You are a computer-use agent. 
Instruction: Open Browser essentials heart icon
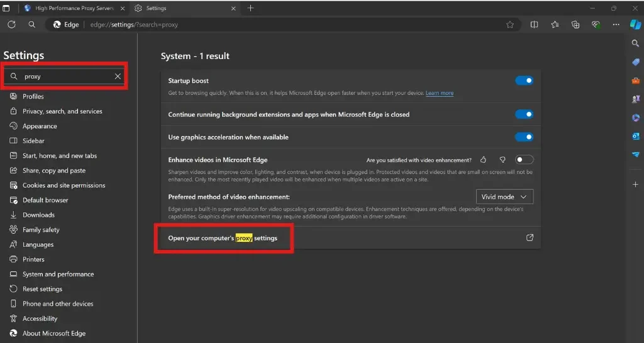[596, 24]
